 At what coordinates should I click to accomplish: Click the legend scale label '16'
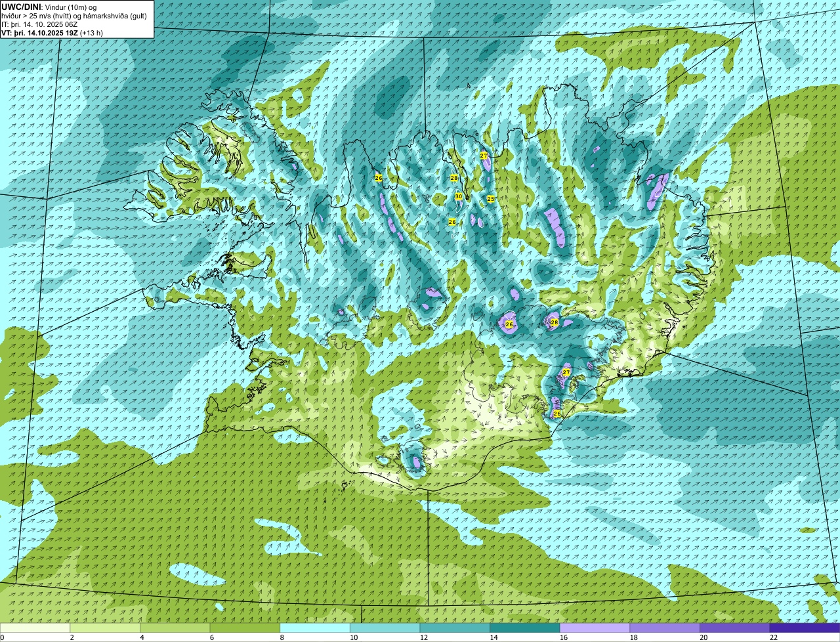(x=564, y=637)
